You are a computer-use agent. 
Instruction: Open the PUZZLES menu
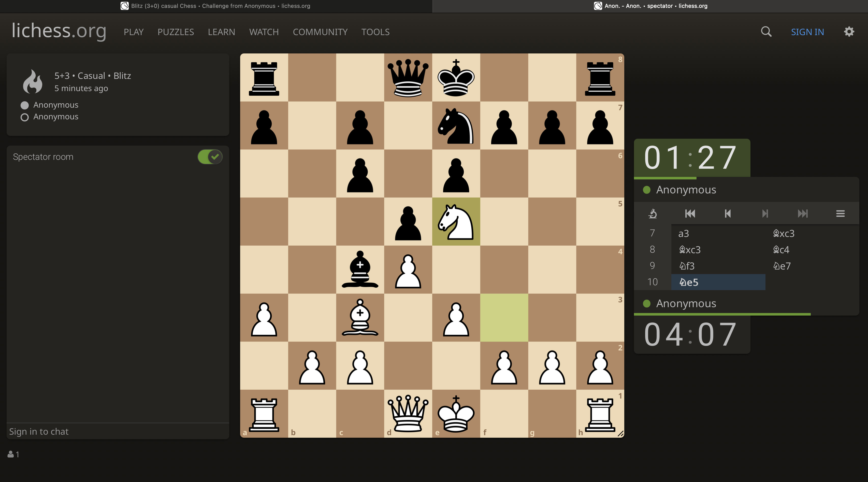176,32
